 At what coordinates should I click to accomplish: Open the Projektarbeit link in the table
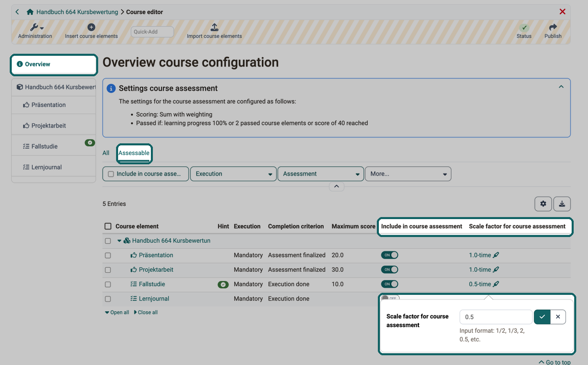tap(156, 270)
